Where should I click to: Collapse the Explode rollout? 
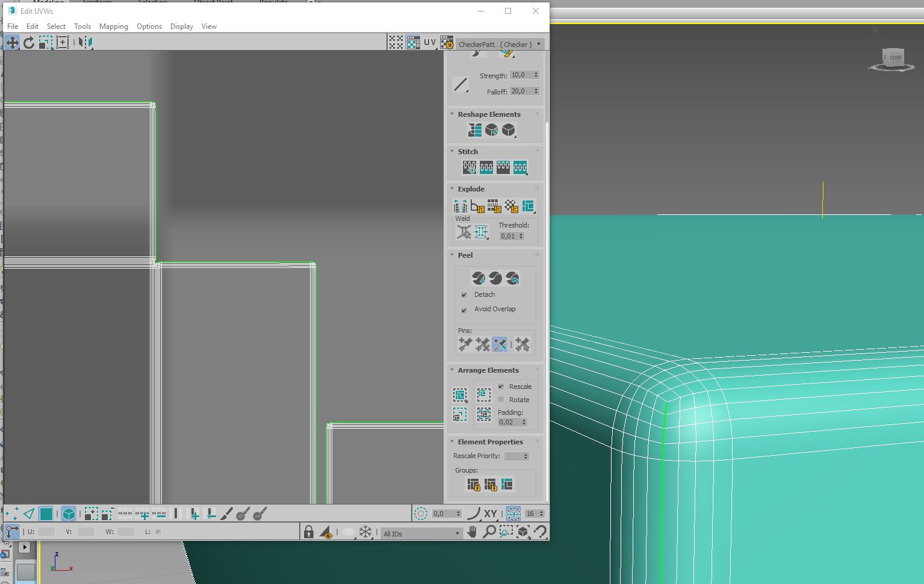453,188
